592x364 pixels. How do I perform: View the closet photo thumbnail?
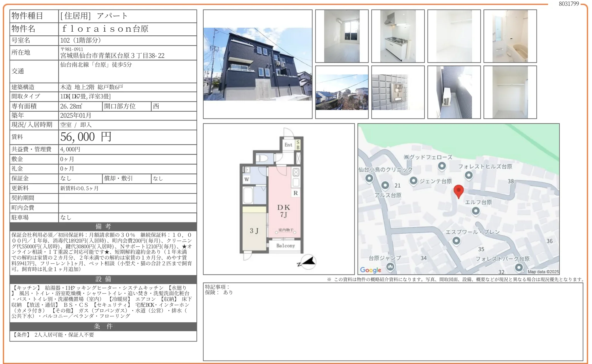tap(511, 92)
